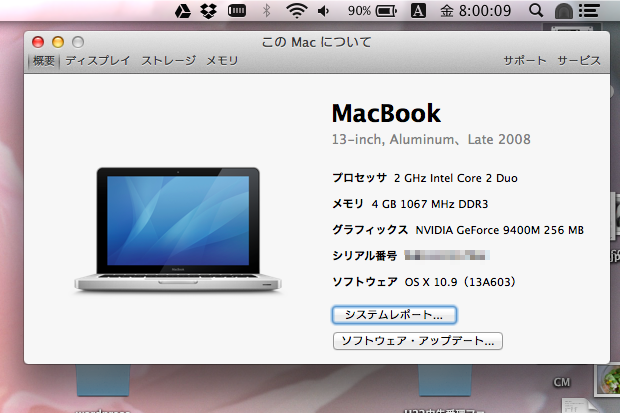Image resolution: width=620 pixels, height=413 pixels.
Task: Open the input source A icon
Action: pos(418,11)
